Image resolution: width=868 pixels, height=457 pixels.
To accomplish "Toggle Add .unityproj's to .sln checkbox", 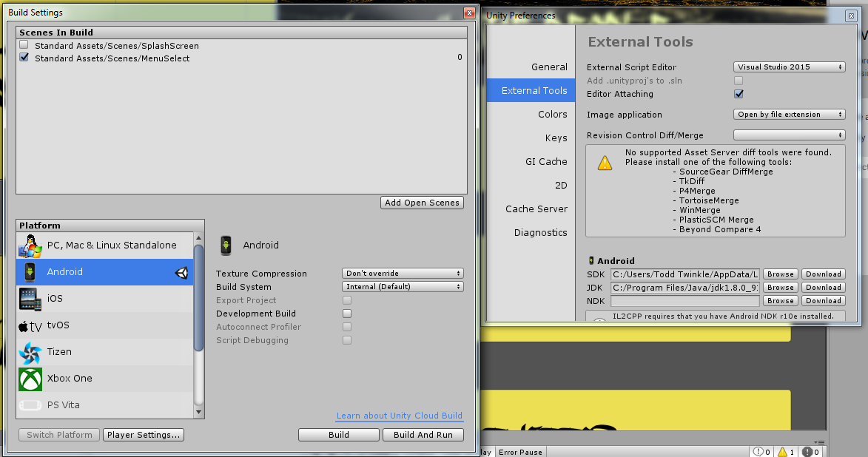I will coord(739,81).
